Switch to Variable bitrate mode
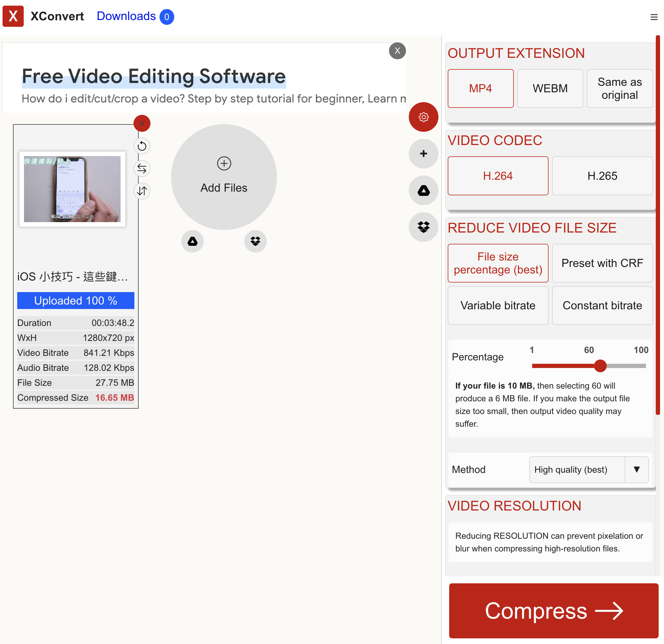This screenshot has height=644, width=664. (497, 305)
